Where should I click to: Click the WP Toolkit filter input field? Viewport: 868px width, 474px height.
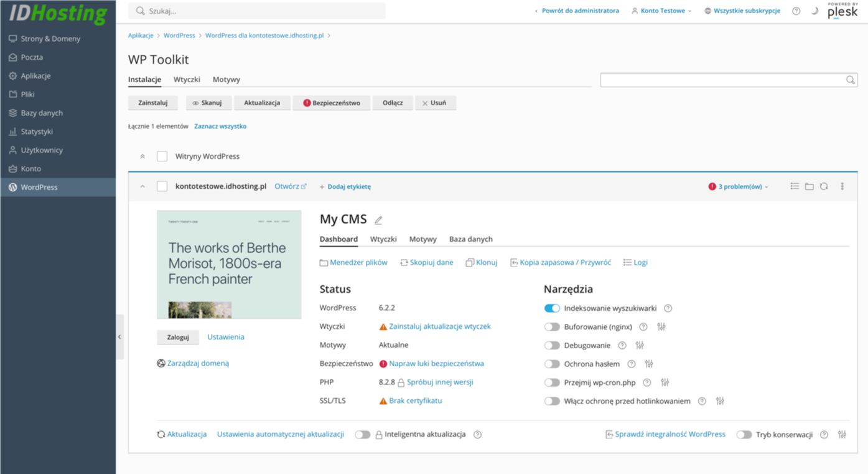pos(728,80)
